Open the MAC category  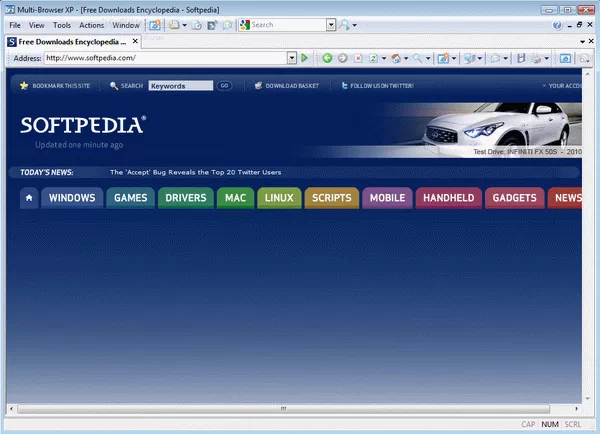[x=235, y=198]
